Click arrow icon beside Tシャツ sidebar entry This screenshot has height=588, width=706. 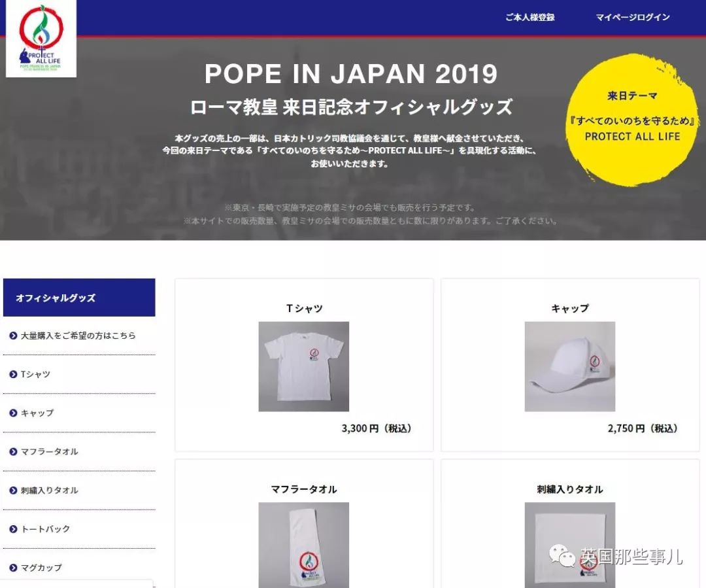13,374
